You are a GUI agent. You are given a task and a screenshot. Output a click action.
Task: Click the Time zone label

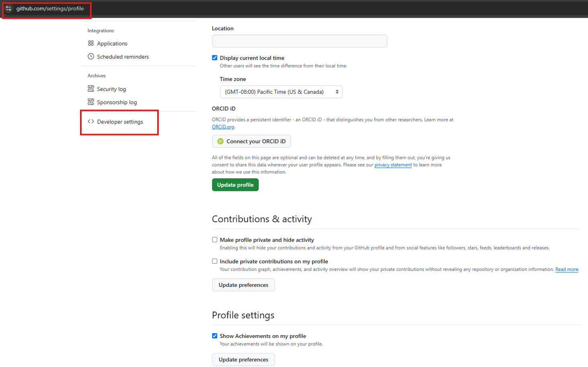click(233, 79)
